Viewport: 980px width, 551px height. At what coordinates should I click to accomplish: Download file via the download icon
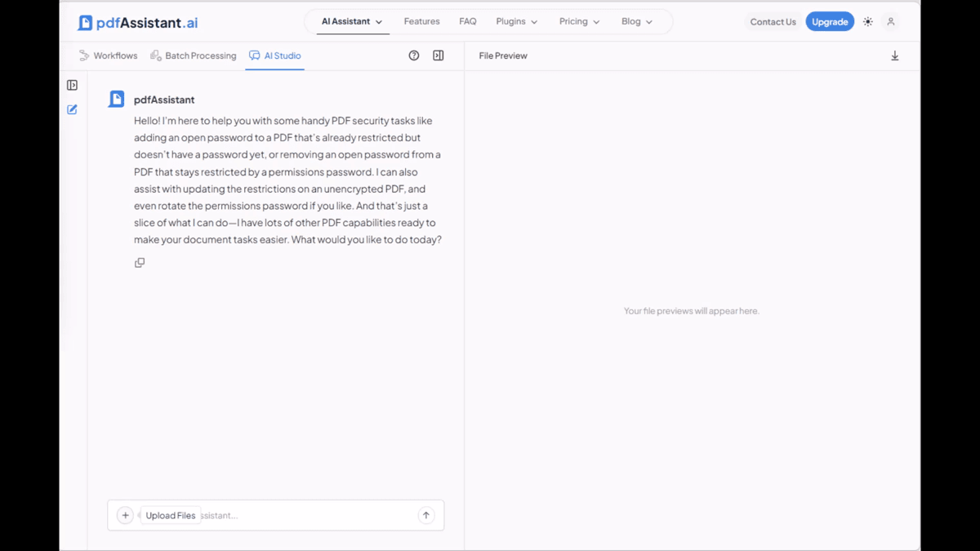(895, 56)
